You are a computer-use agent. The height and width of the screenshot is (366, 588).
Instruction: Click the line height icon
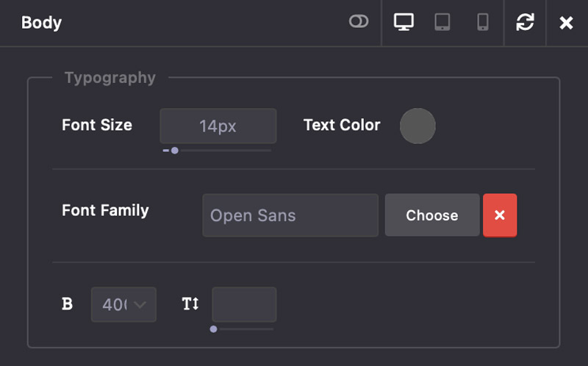click(190, 304)
